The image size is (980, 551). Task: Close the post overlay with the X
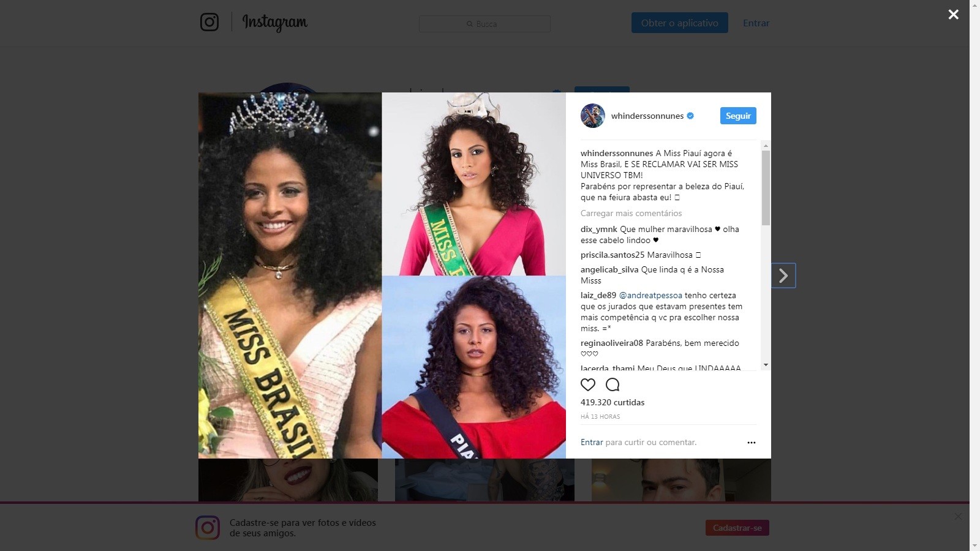pos(954,14)
